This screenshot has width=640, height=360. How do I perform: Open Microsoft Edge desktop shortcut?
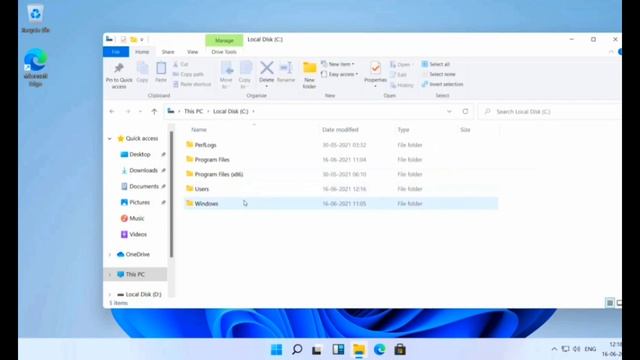(36, 67)
